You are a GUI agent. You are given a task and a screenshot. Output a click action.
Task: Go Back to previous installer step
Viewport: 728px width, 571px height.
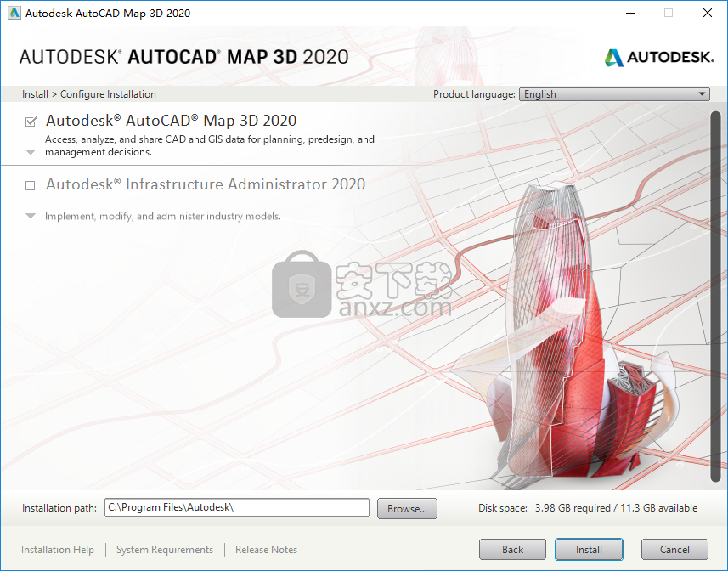(512, 549)
